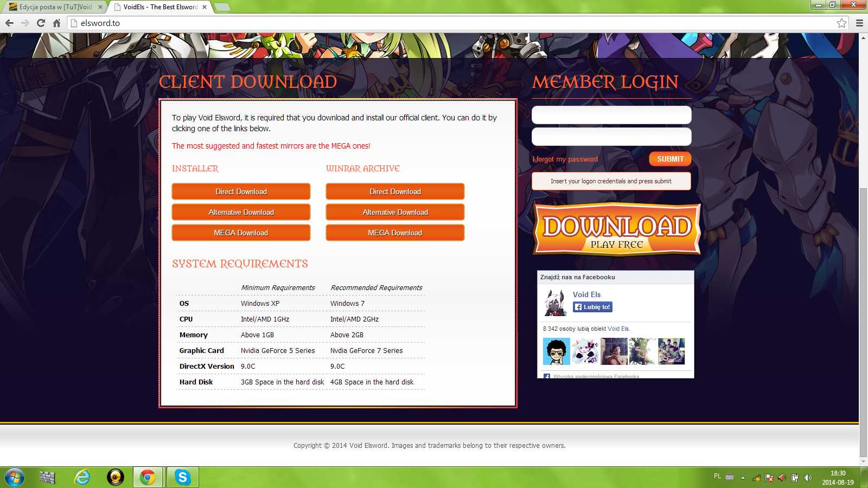This screenshot has width=868, height=488.
Task: Open the Void Els Facebook page title link
Action: coord(586,294)
